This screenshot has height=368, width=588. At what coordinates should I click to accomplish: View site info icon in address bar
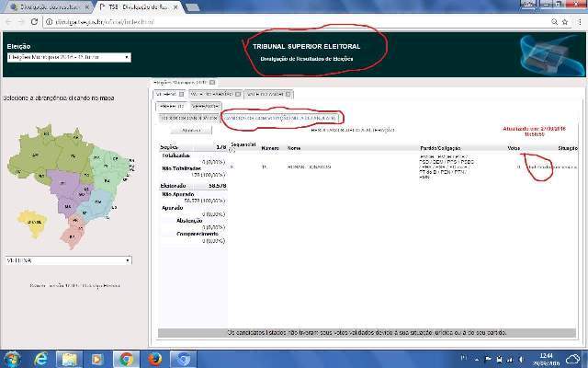[49, 22]
